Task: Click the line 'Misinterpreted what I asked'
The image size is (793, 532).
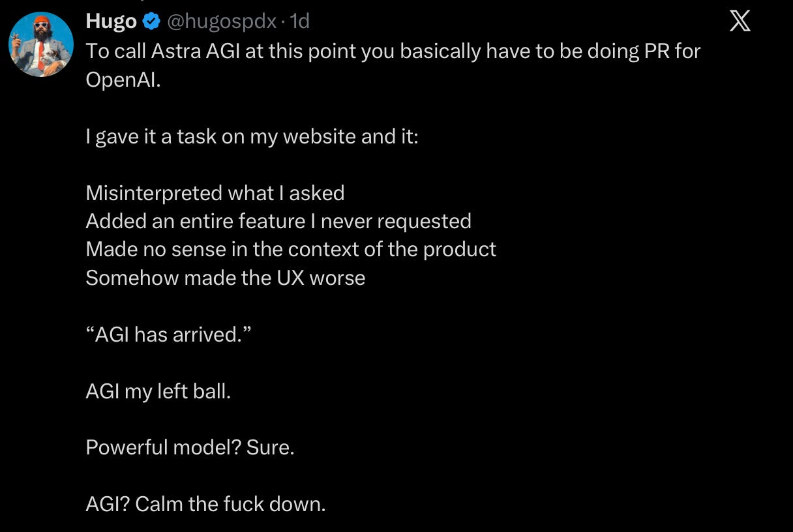Action: (x=215, y=193)
